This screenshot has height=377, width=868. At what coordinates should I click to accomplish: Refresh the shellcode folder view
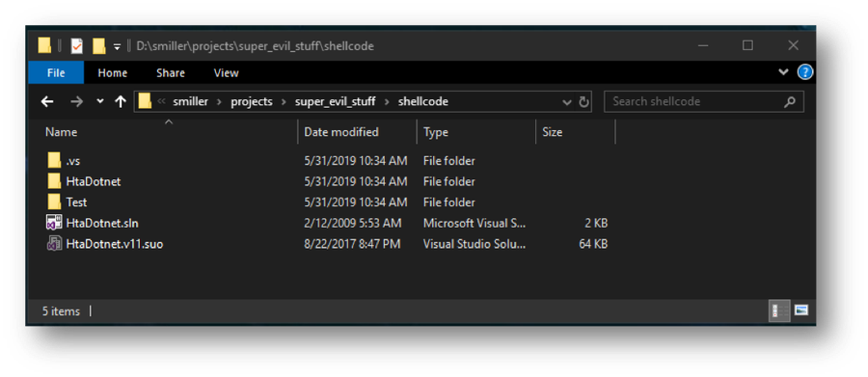coord(583,102)
